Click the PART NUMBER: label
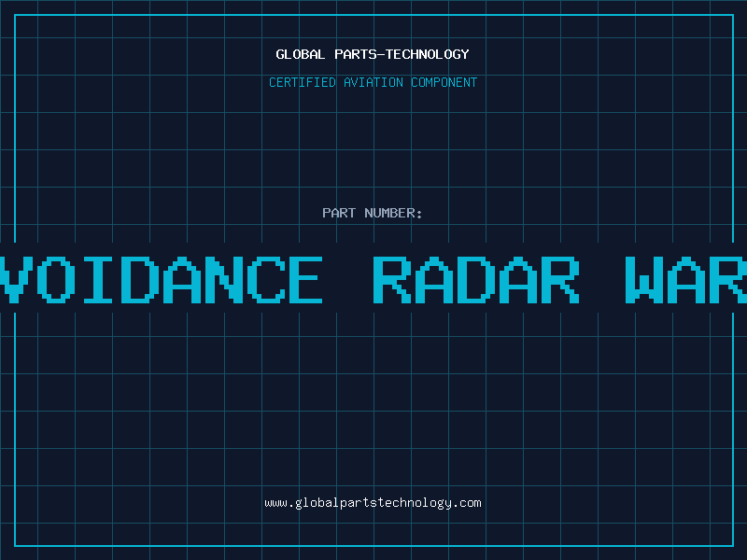This screenshot has height=560, width=747. [373, 213]
